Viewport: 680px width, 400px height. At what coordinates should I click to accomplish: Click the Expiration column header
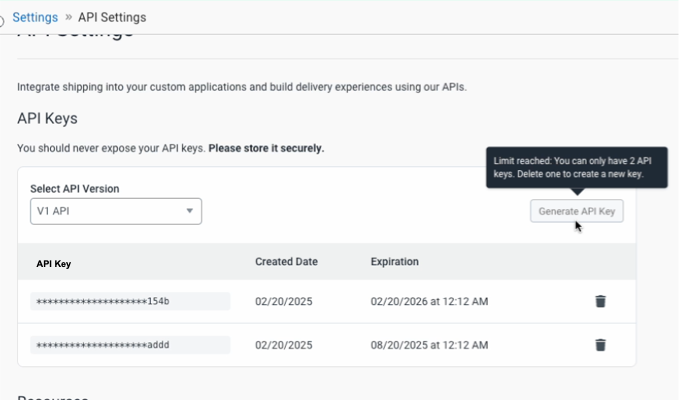click(394, 262)
